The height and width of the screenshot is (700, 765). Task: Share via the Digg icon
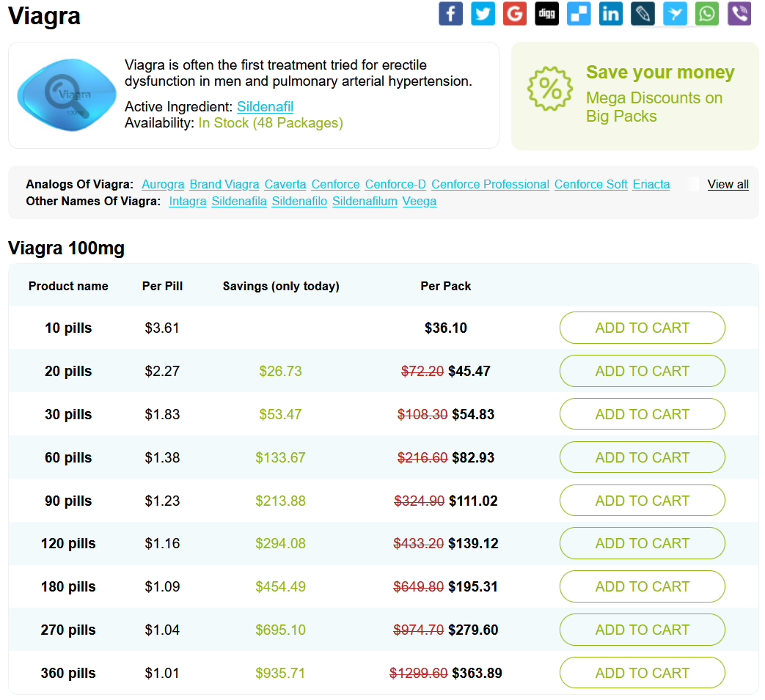546,13
